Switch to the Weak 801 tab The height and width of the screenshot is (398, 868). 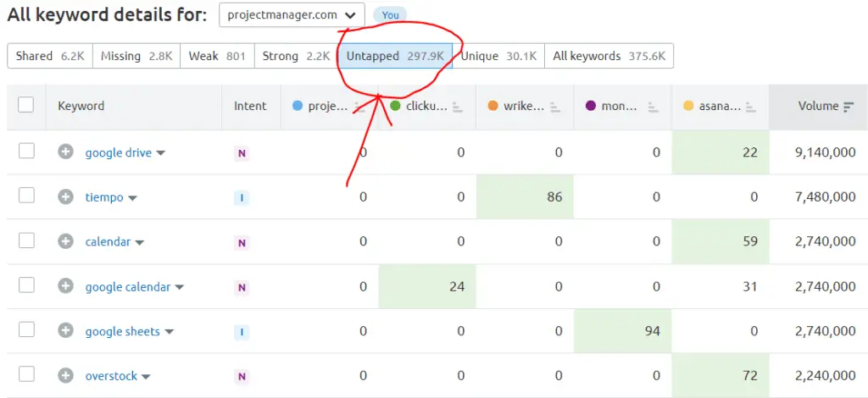[217, 56]
